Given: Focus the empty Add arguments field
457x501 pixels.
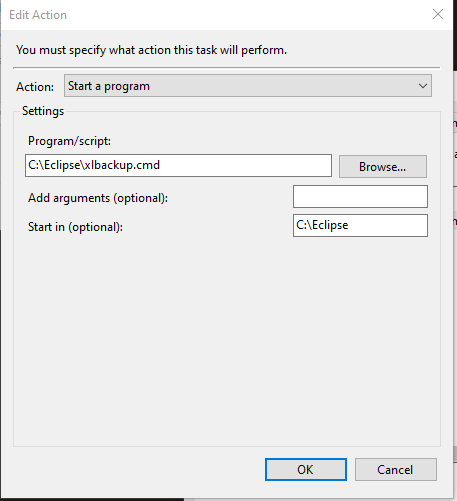Looking at the screenshot, I should [x=360, y=197].
